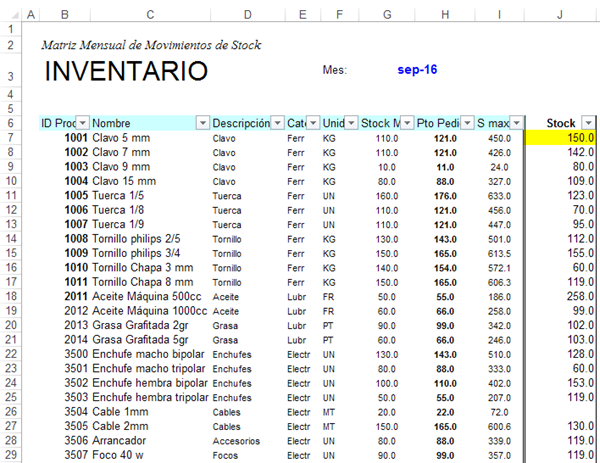Click the row 18 header

click(x=9, y=298)
